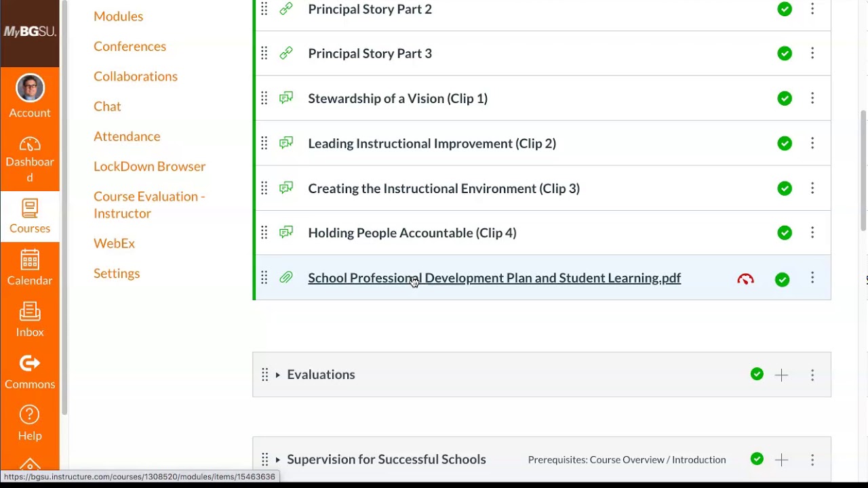The height and width of the screenshot is (488, 868).
Task: Click the page vertical scrollbar
Action: point(863,169)
